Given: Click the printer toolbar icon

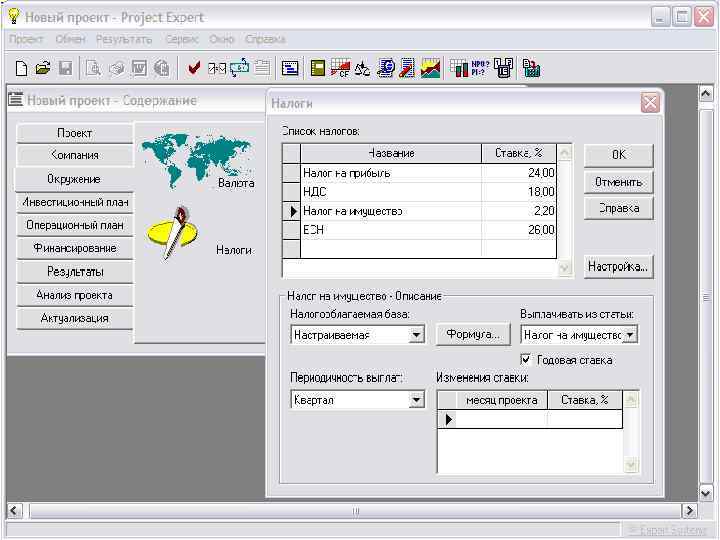Looking at the screenshot, I should (x=117, y=68).
